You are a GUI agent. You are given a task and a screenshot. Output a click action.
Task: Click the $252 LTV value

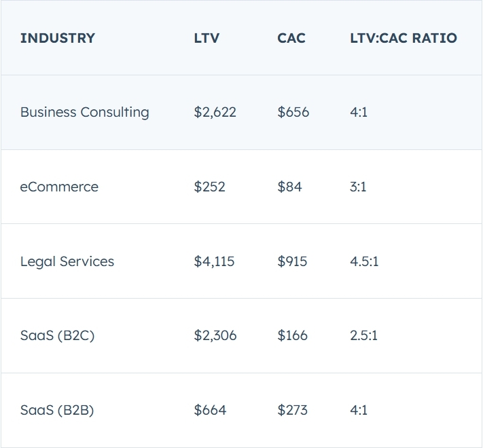tap(209, 187)
